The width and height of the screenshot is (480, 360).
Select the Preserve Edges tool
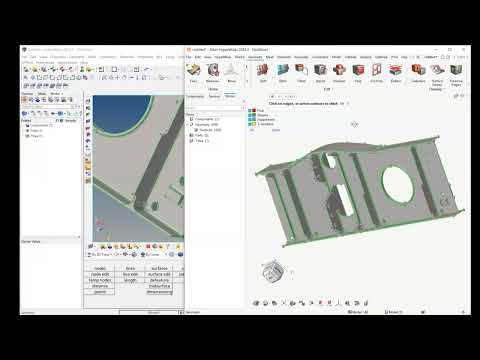[x=456, y=75]
